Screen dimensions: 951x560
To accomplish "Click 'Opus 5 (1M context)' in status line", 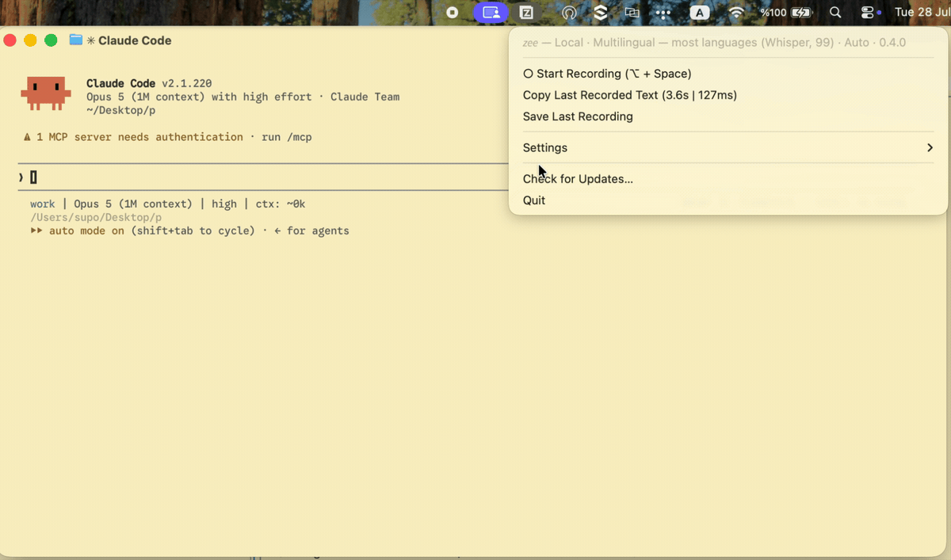I will [133, 204].
